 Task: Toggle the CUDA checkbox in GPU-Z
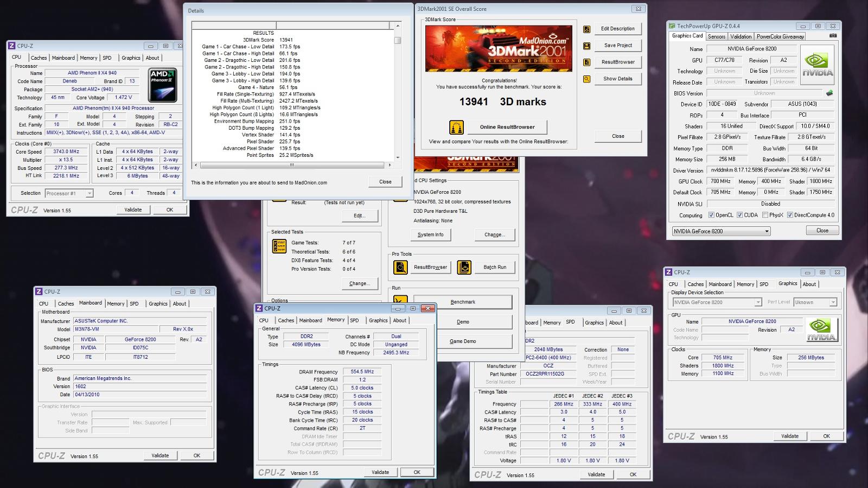tap(739, 215)
